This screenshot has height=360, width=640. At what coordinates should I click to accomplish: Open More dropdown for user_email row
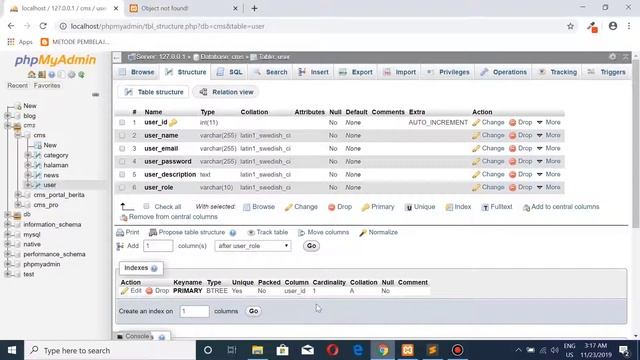[549, 149]
